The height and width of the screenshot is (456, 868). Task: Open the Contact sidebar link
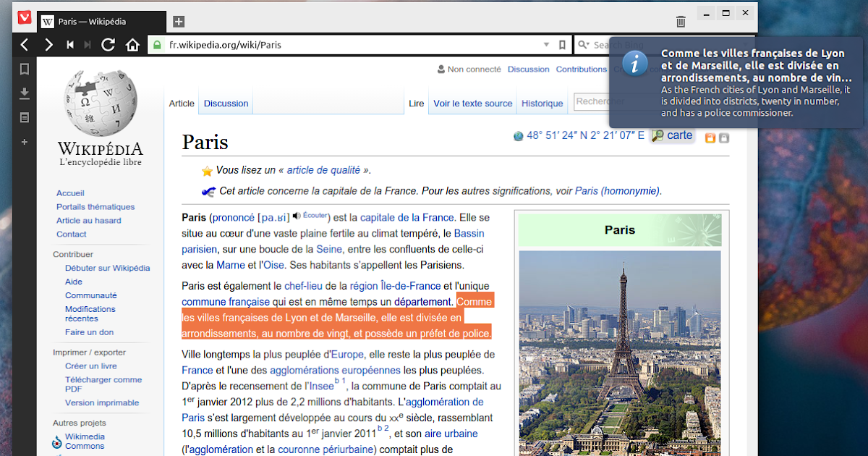click(x=72, y=235)
